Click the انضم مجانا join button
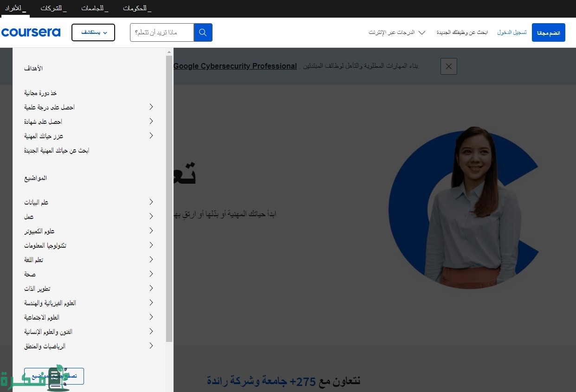This screenshot has height=392, width=576. [548, 33]
